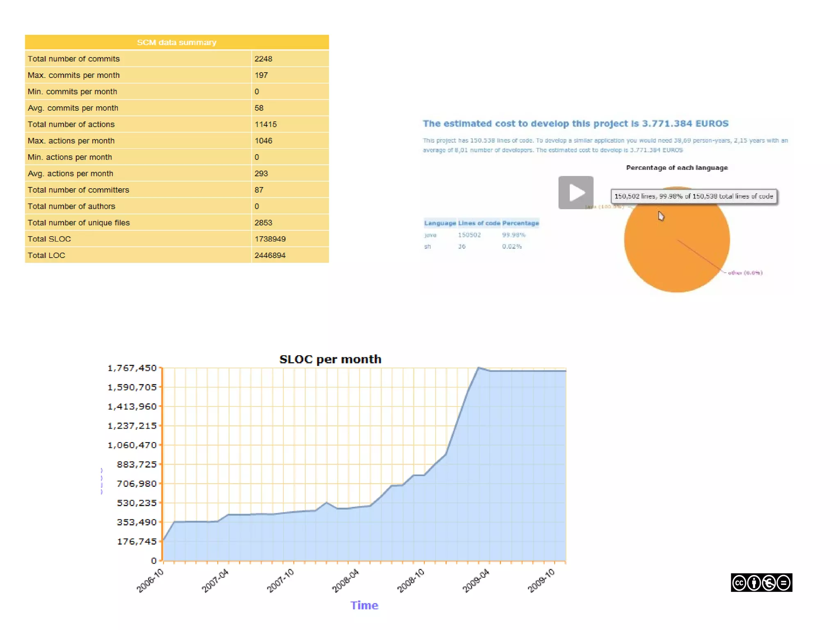This screenshot has width=840, height=630.
Task: Click the 2009-04 x-axis tick label
Action: click(x=476, y=581)
